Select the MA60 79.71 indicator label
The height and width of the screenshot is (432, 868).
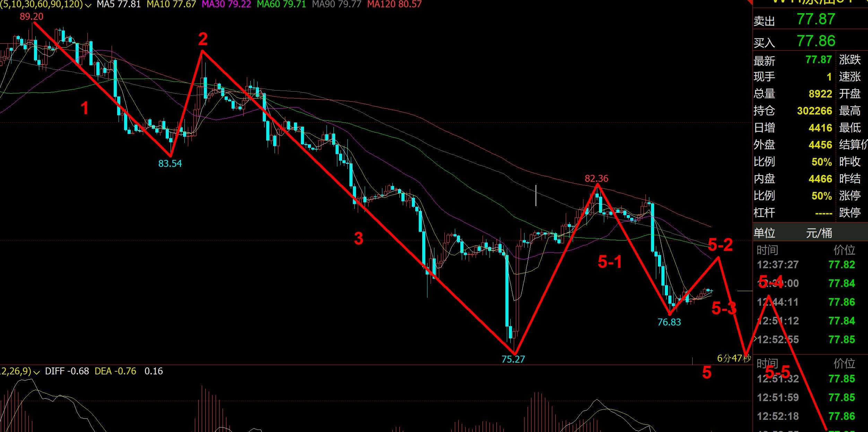tap(281, 5)
